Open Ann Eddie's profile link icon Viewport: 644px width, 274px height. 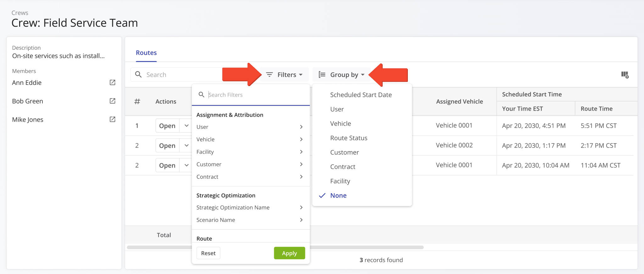(112, 83)
